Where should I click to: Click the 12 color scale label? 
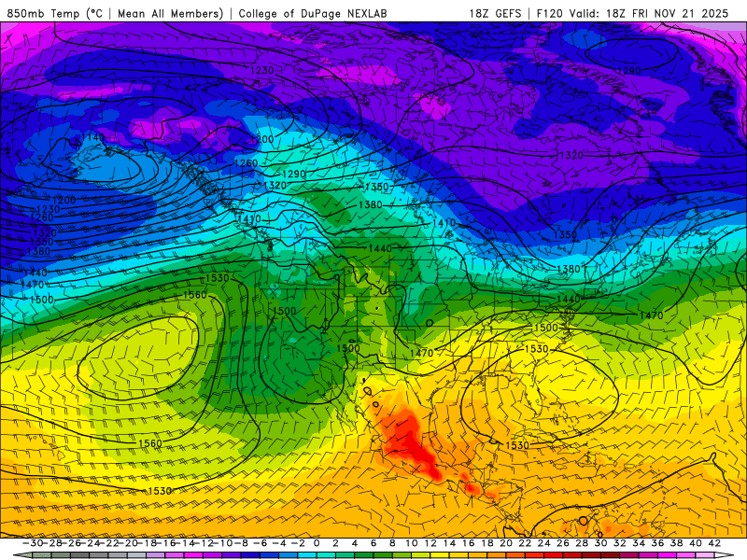tap(430, 543)
